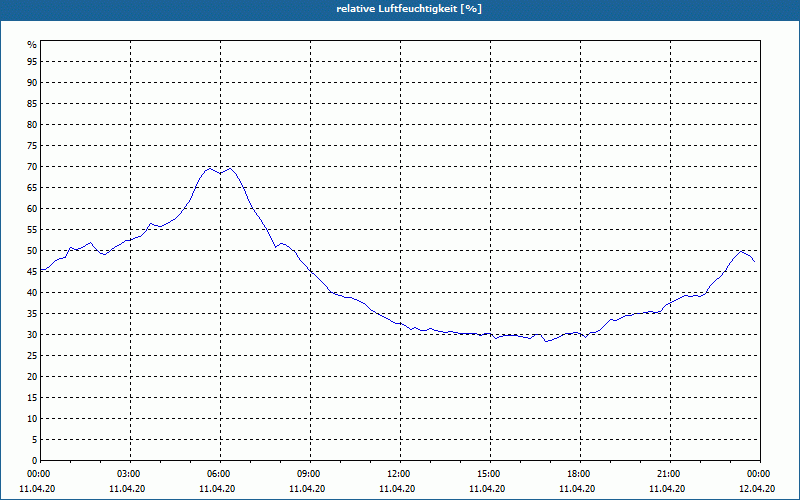The height and width of the screenshot is (500, 800).
Task: Click the 00:00 time label above 11.04.20
Action: point(38,474)
